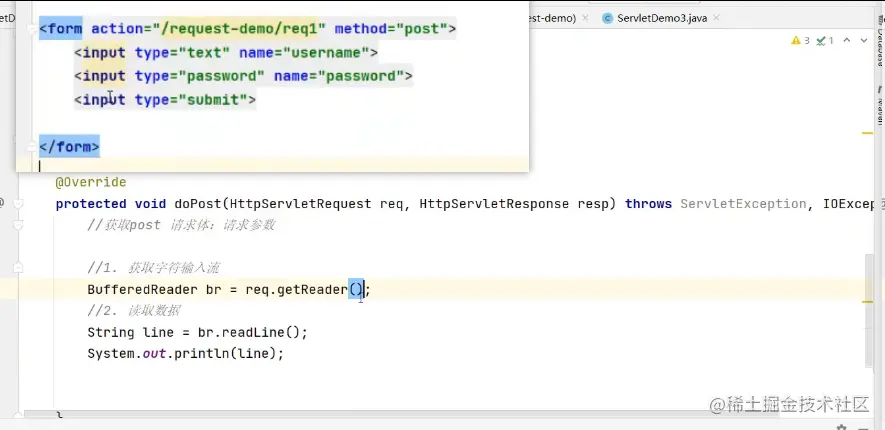Click the "String" type before line
This screenshot has height=430, width=885.
pyautogui.click(x=111, y=332)
